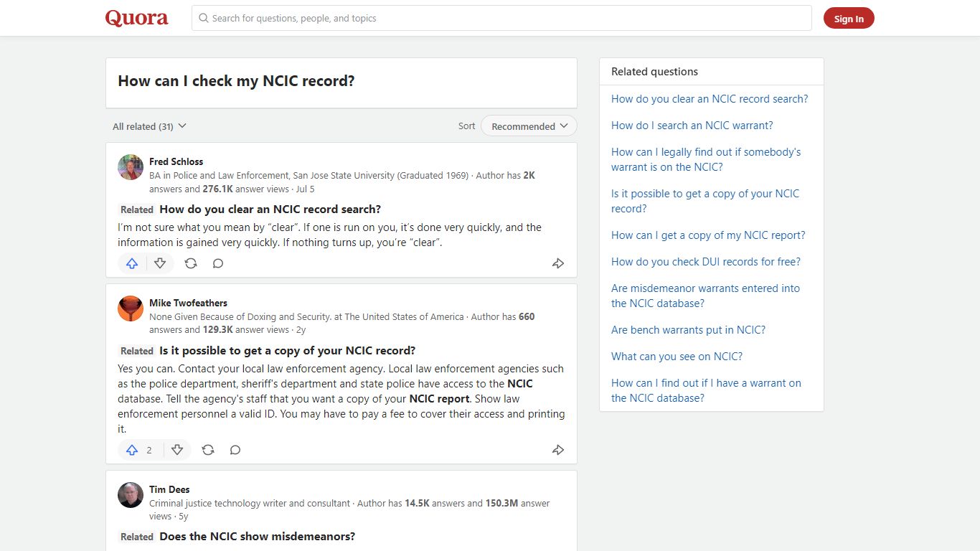
Task: Click the Sign In button
Action: pyautogui.click(x=849, y=19)
